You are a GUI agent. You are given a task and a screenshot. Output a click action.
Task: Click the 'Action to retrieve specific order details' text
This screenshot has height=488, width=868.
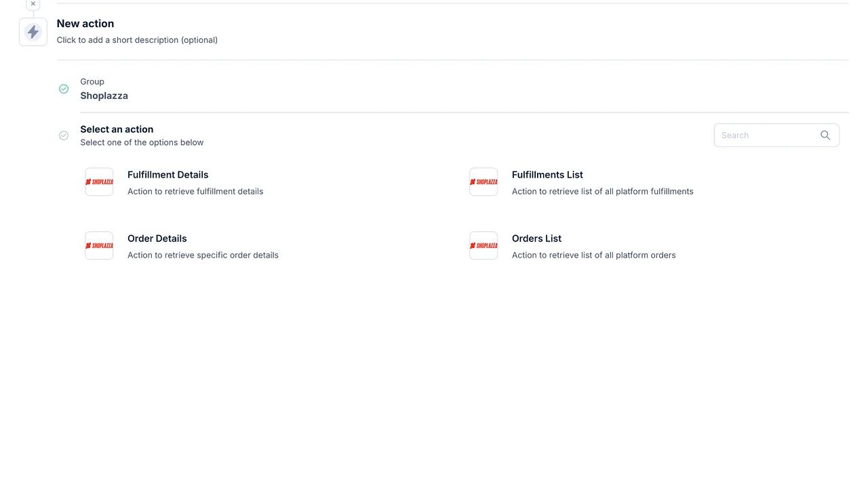pyautogui.click(x=203, y=256)
